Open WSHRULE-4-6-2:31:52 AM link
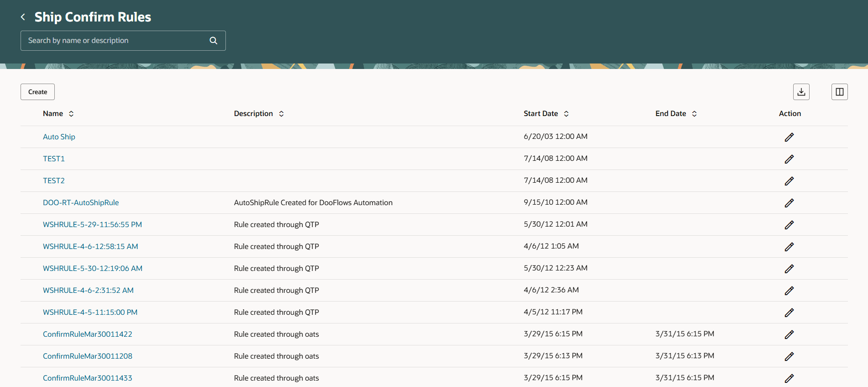 point(88,291)
